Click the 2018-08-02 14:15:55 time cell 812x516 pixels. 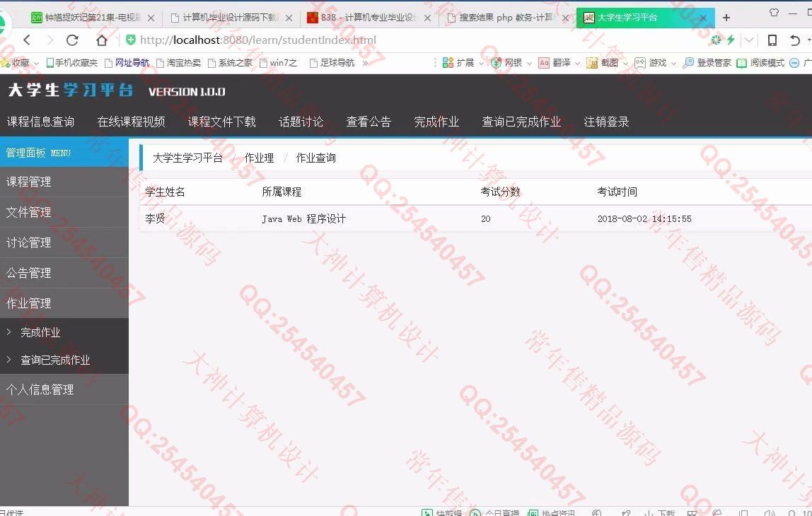tap(644, 218)
